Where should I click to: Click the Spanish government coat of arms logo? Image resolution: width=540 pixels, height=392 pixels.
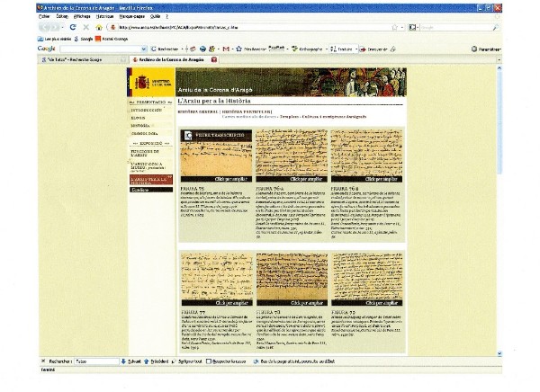144,84
